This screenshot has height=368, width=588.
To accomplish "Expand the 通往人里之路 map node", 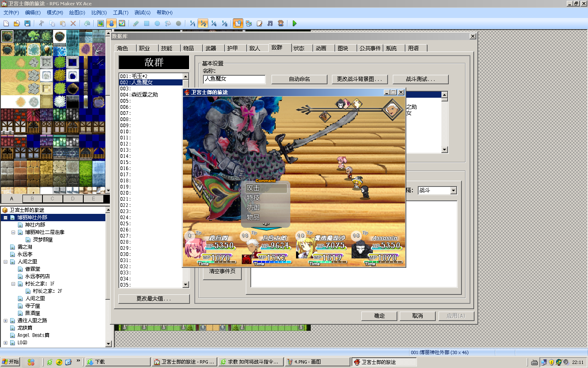I will (6, 321).
